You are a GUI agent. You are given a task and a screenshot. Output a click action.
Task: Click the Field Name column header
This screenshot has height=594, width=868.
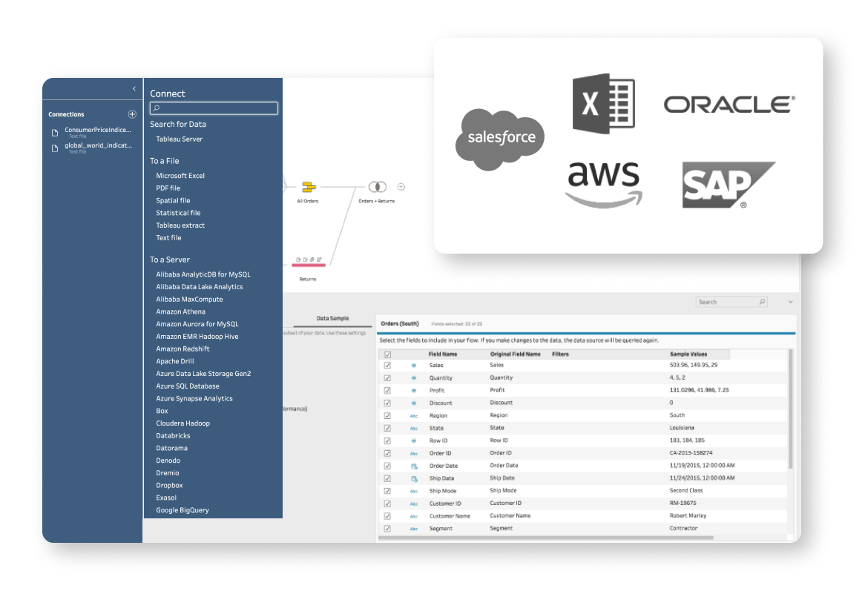click(x=443, y=354)
